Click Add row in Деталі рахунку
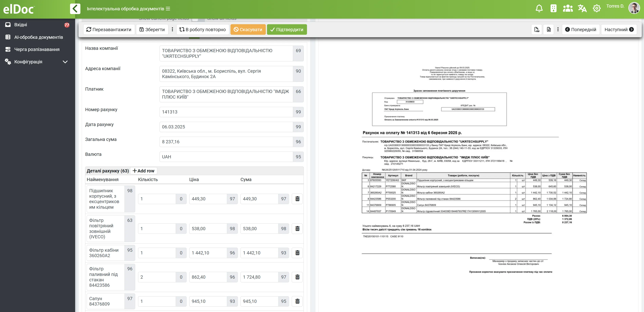 click(x=143, y=171)
